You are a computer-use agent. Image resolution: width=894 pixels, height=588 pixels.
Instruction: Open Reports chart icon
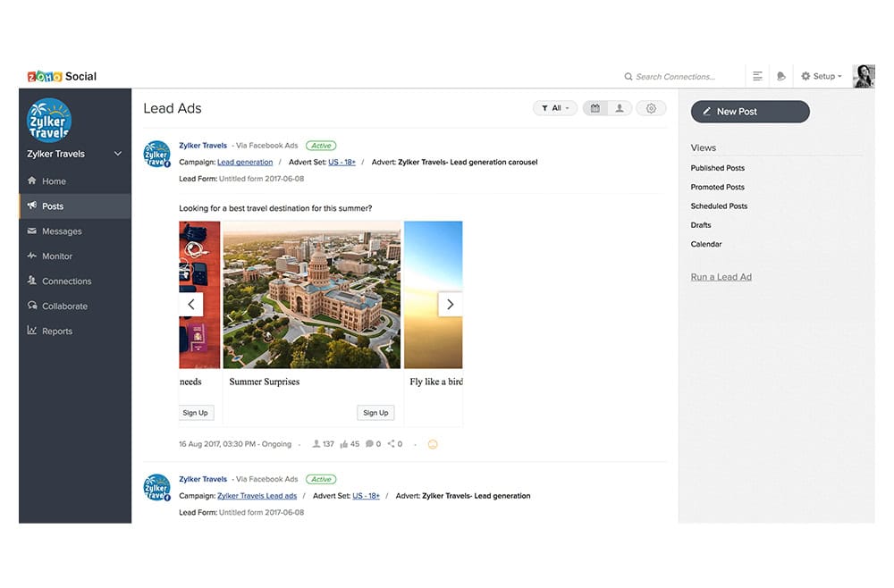coord(32,331)
